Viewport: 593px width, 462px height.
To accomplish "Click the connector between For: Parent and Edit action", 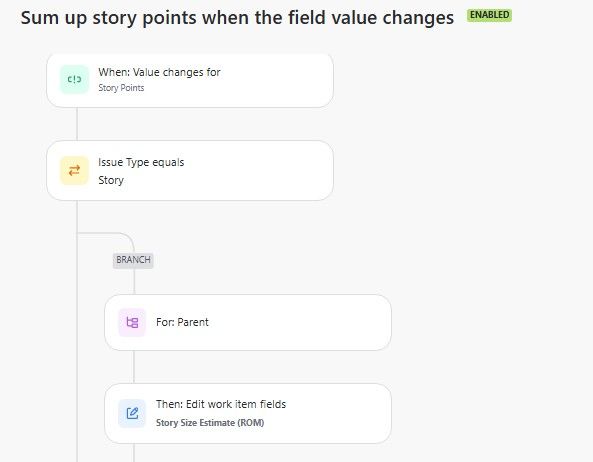I will 134,367.
